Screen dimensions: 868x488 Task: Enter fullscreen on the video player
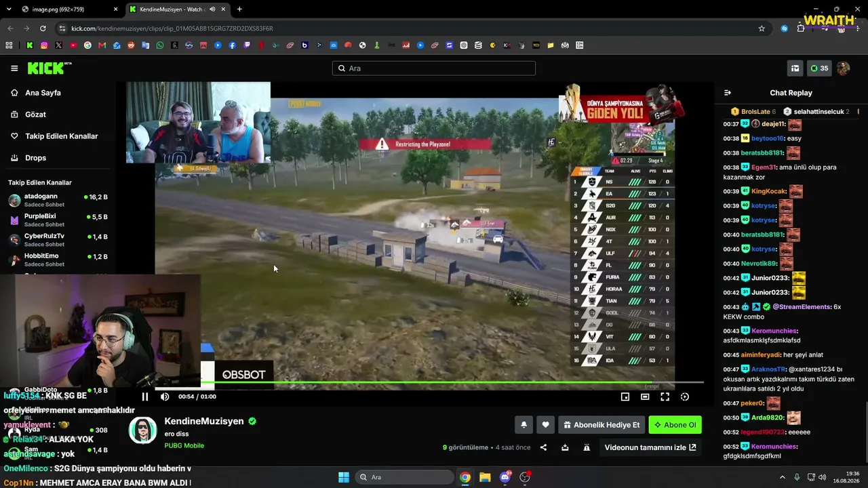point(665,396)
